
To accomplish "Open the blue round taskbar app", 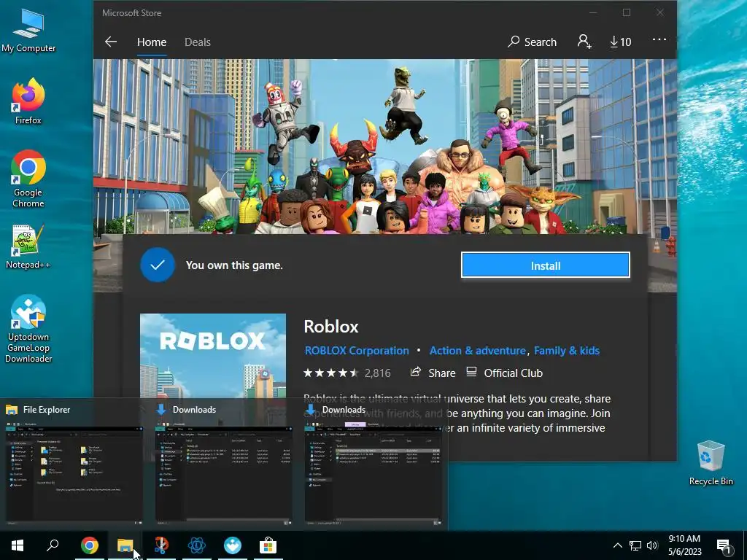I will coord(233,545).
